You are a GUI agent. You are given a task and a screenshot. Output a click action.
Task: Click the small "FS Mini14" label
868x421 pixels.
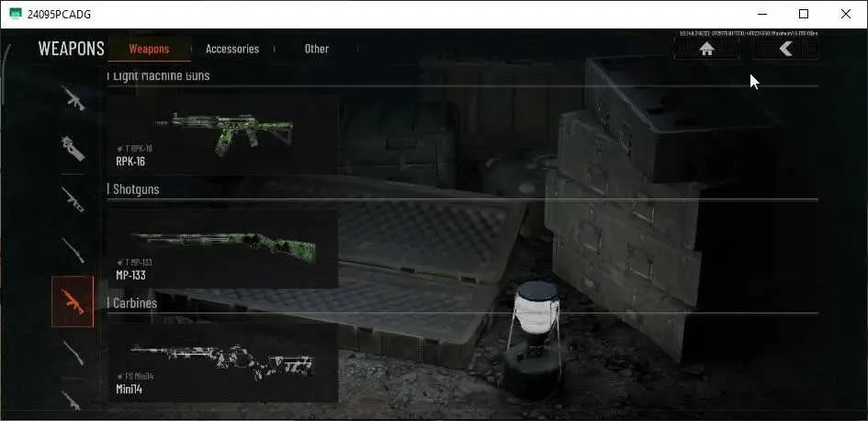[135, 376]
